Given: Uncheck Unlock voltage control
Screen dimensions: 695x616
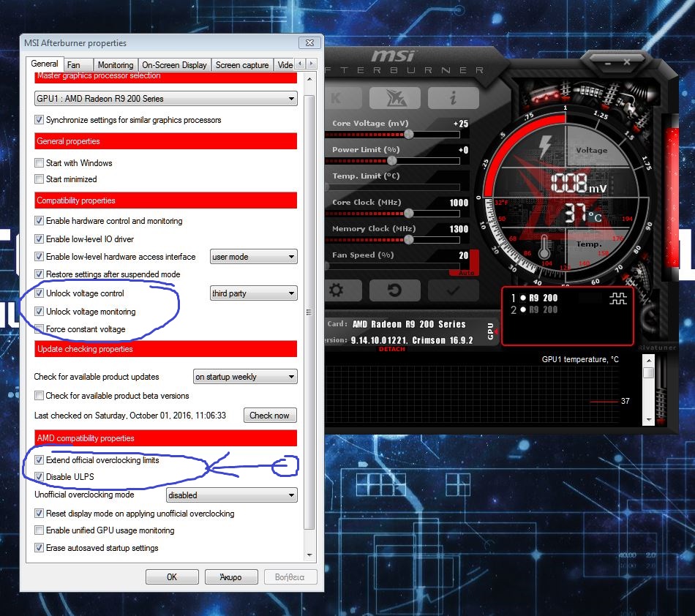Looking at the screenshot, I should click(x=39, y=293).
